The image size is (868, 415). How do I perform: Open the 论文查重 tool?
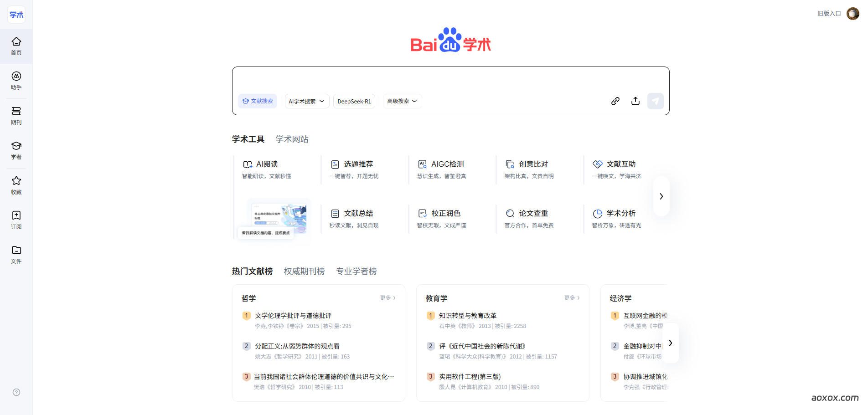tap(529, 219)
